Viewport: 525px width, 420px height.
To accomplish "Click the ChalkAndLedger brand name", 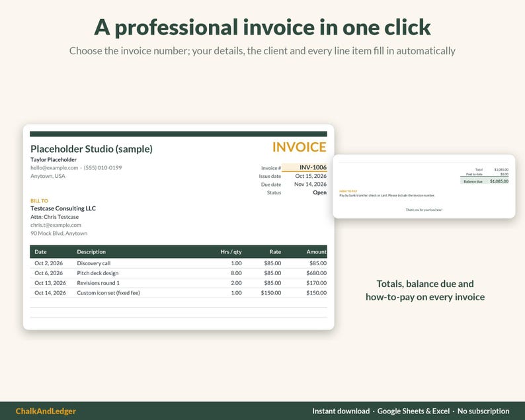I will tap(46, 411).
